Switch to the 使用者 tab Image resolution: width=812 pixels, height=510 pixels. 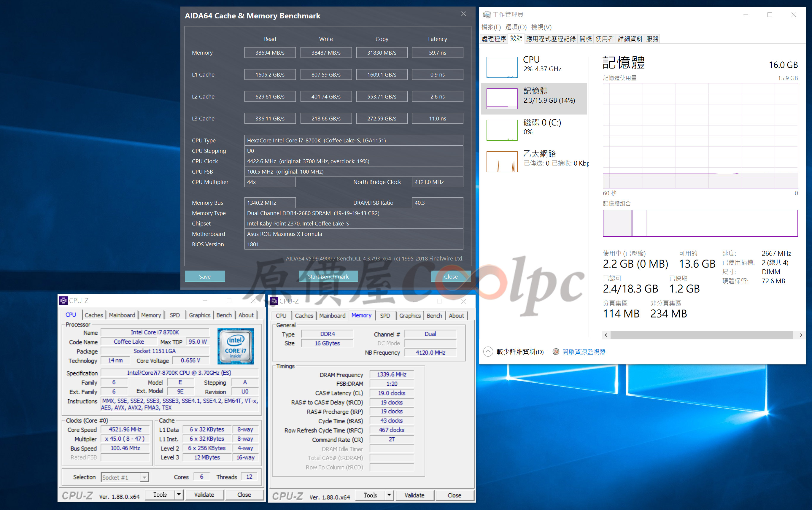pyautogui.click(x=605, y=39)
